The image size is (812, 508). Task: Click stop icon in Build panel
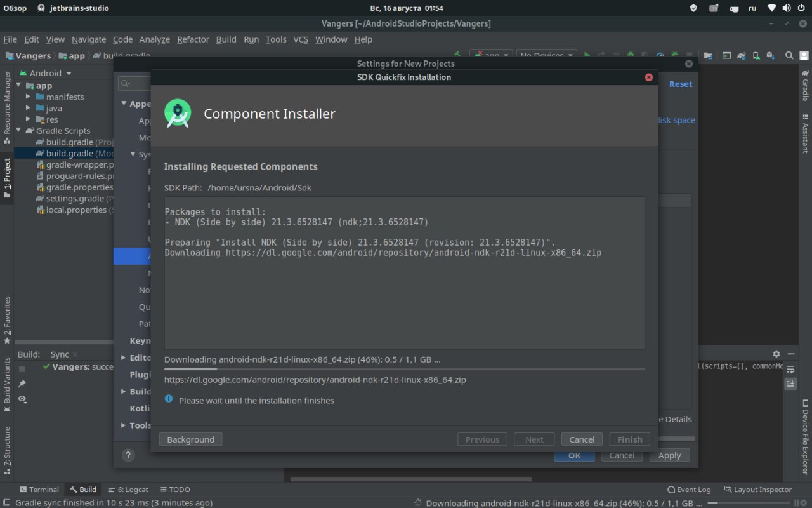tap(22, 369)
